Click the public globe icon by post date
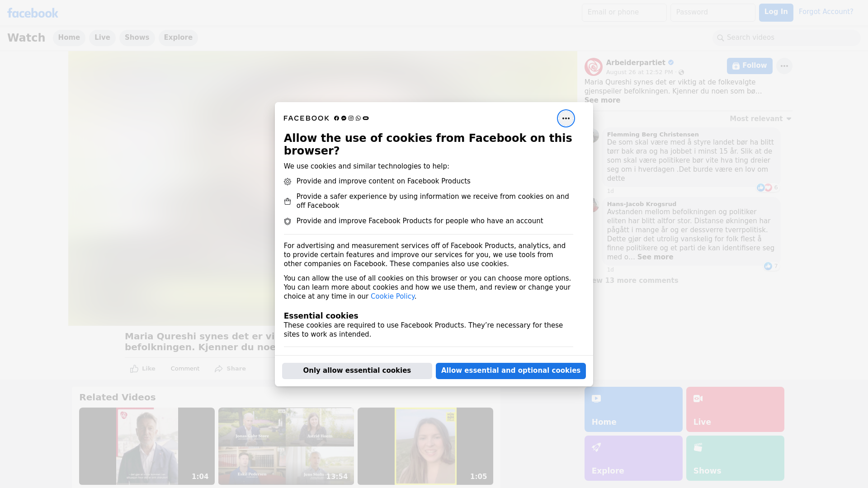The width and height of the screenshot is (868, 488). 681,72
